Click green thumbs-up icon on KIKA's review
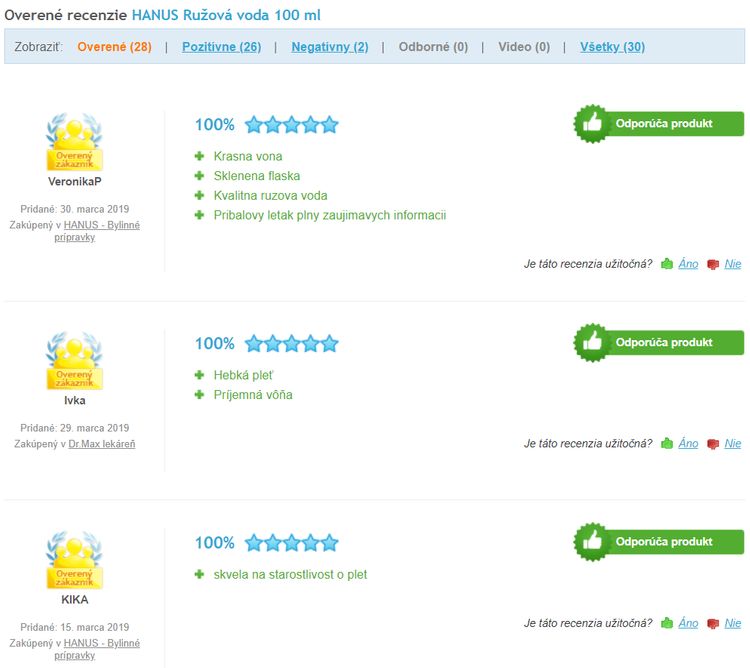This screenshot has height=668, width=750. click(x=667, y=624)
